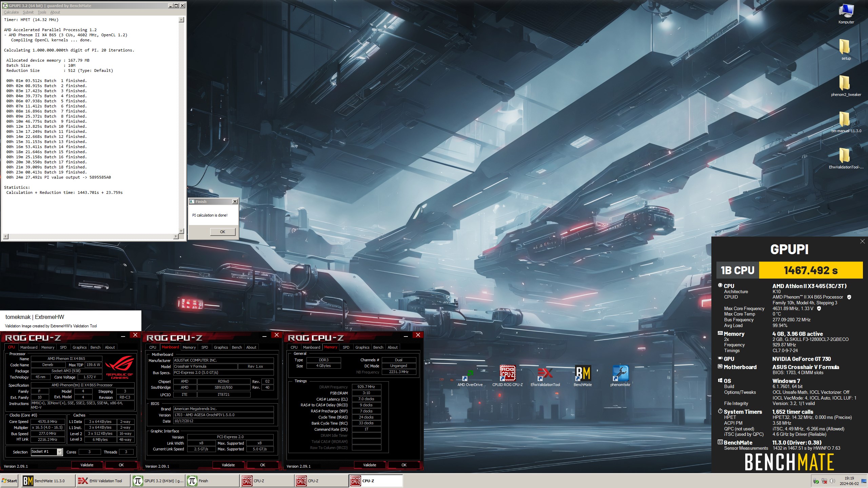The width and height of the screenshot is (868, 488).
Task: Click OK in first CPU-Z window
Action: click(121, 465)
